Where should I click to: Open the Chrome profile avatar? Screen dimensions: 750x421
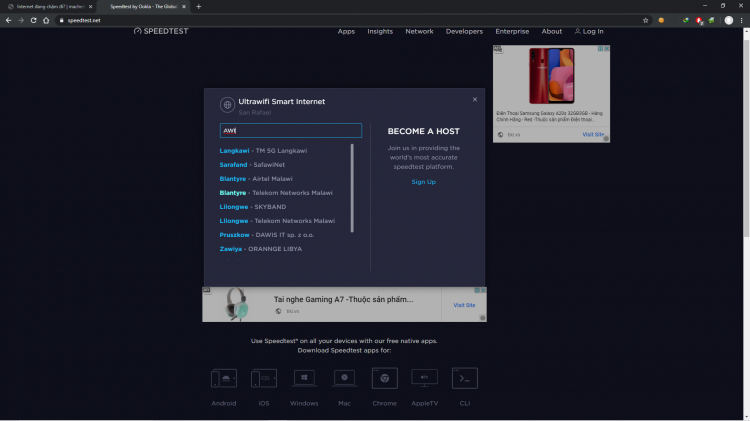tap(728, 20)
